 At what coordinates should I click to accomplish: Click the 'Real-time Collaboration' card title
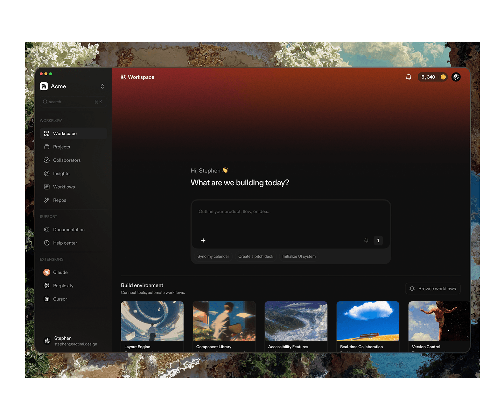coord(362,347)
